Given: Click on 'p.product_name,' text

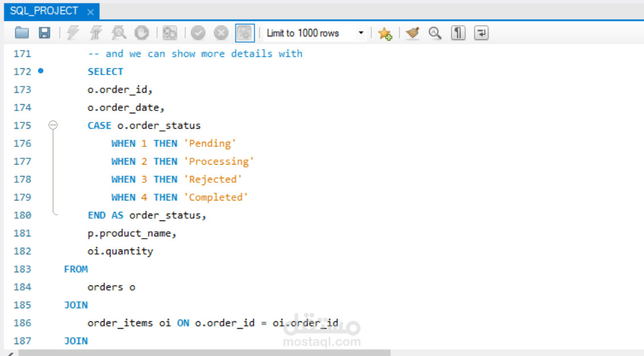Looking at the screenshot, I should tap(132, 234).
